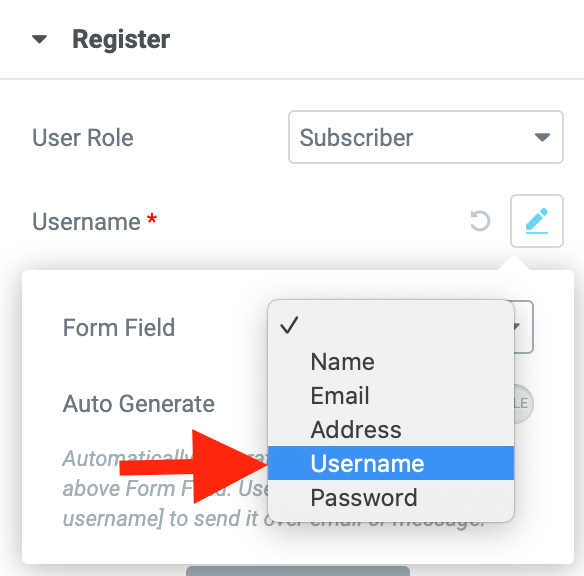
Task: Select the blank checked option in the list
Action: [x=391, y=325]
